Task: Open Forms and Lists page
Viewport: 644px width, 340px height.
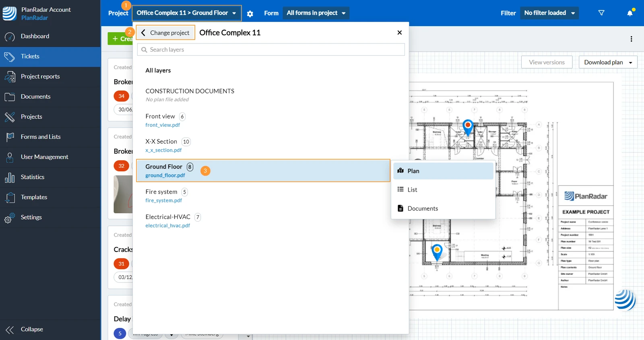Action: click(50, 137)
